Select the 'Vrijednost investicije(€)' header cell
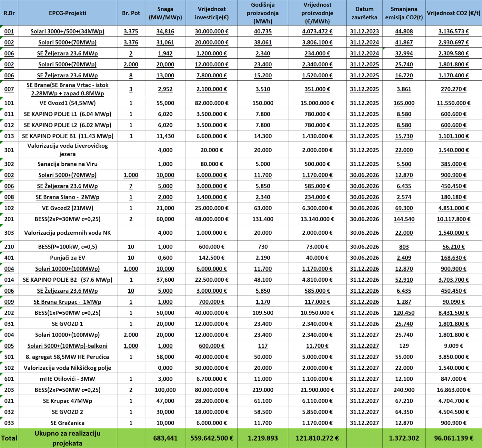Image resolution: width=482 pixels, height=448 pixels. pyautogui.click(x=212, y=13)
